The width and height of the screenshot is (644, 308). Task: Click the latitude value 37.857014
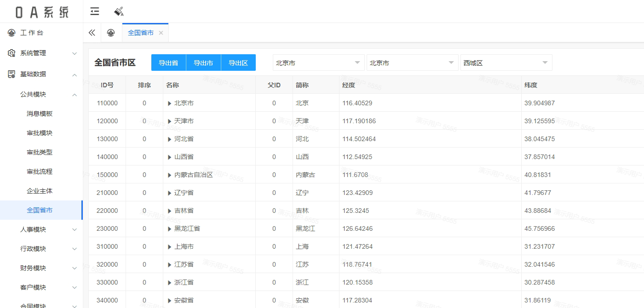(x=540, y=157)
